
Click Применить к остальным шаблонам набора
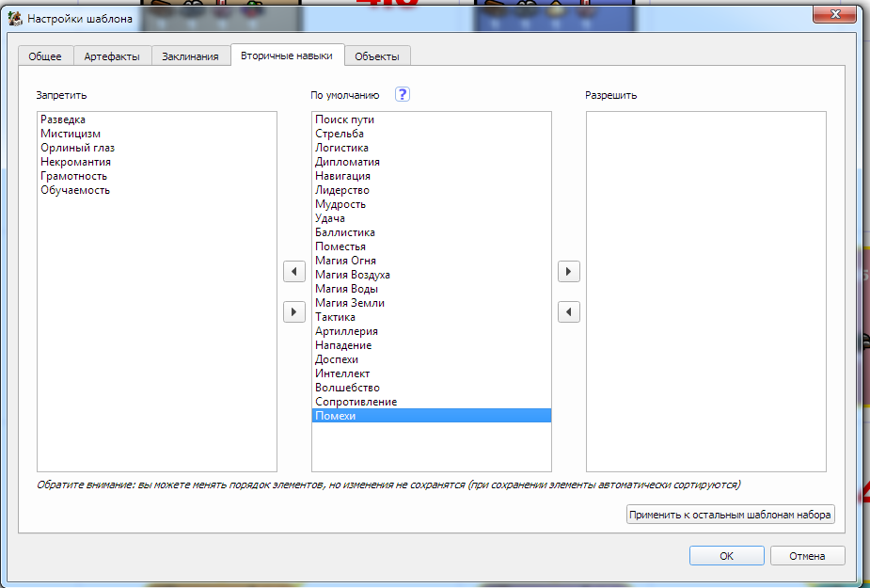pyautogui.click(x=731, y=515)
